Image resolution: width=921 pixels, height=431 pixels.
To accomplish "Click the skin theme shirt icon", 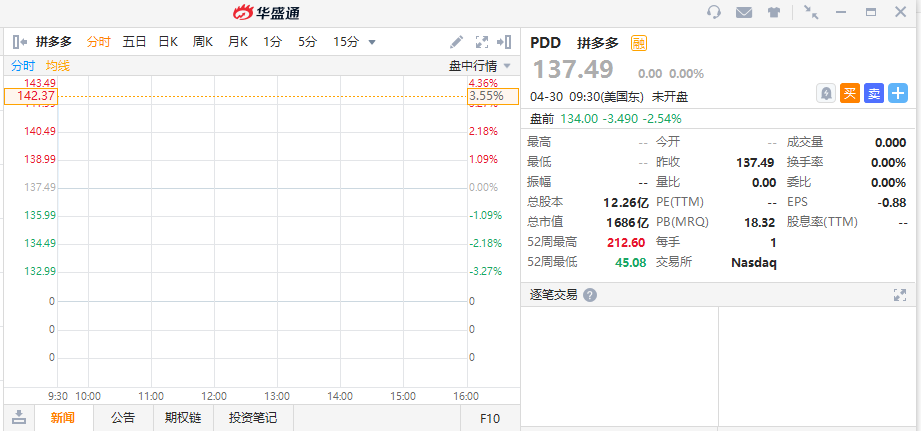I will pos(774,12).
